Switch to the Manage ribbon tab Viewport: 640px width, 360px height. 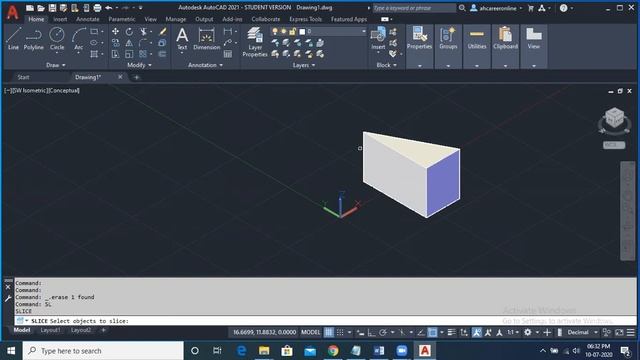coord(176,19)
